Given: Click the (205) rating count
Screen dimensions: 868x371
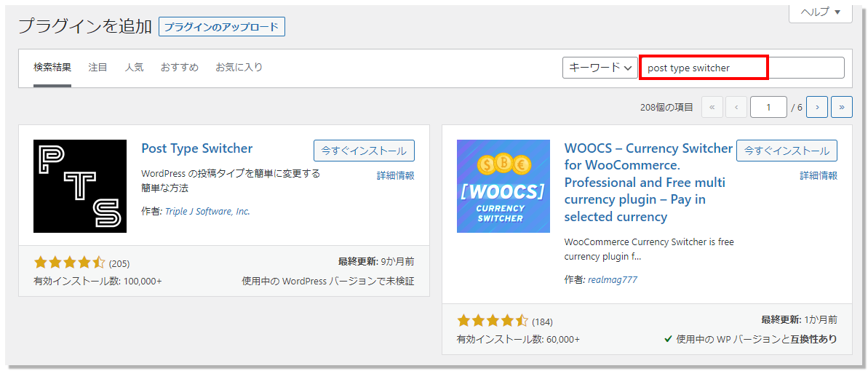Looking at the screenshot, I should [119, 263].
